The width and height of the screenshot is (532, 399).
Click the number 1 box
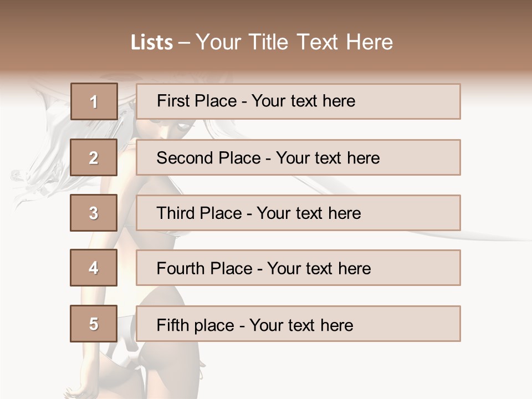point(94,101)
